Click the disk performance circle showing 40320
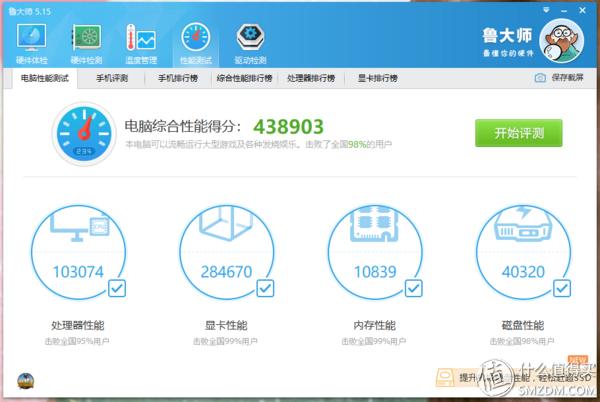The width and height of the screenshot is (600, 402). (523, 252)
